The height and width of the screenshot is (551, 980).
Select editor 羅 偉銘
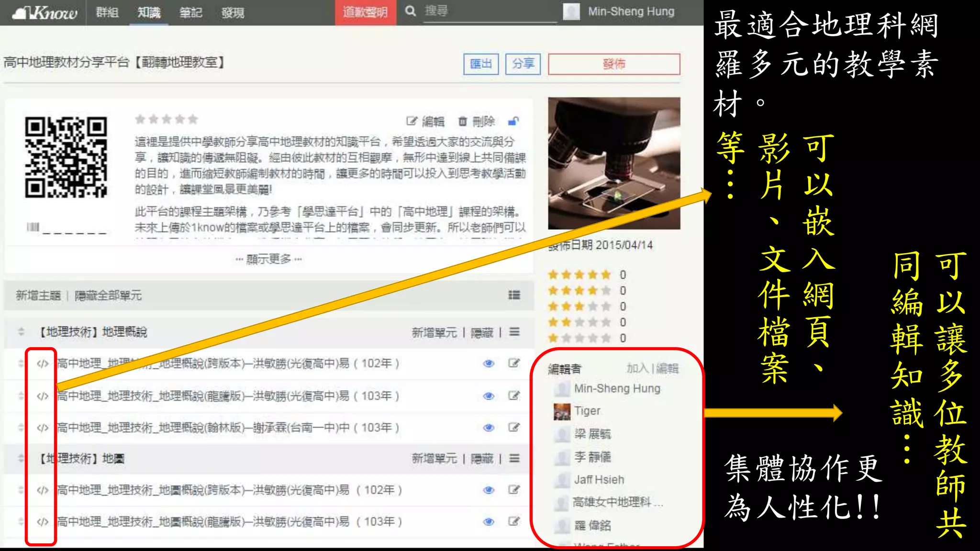click(592, 526)
